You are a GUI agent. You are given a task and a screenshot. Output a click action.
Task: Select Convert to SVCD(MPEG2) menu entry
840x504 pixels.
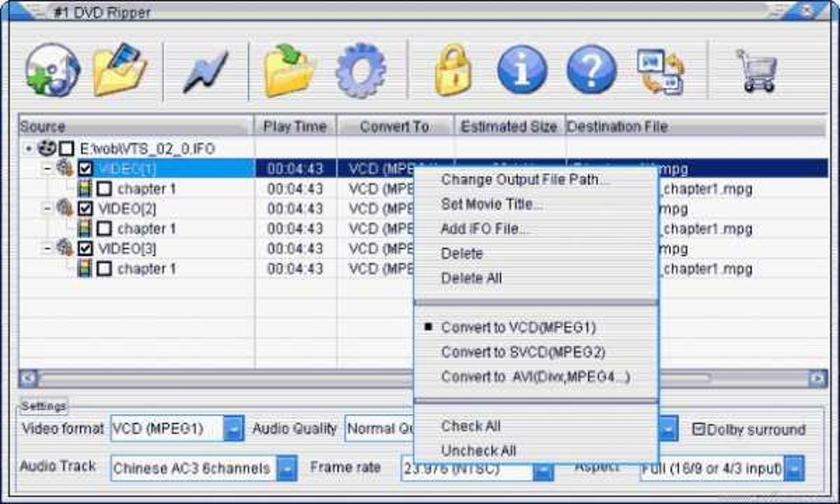click(536, 352)
